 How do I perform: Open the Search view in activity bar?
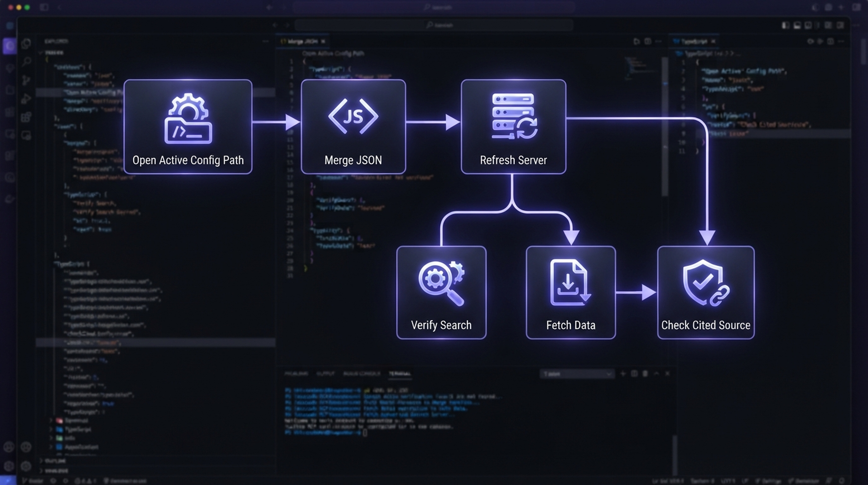26,62
